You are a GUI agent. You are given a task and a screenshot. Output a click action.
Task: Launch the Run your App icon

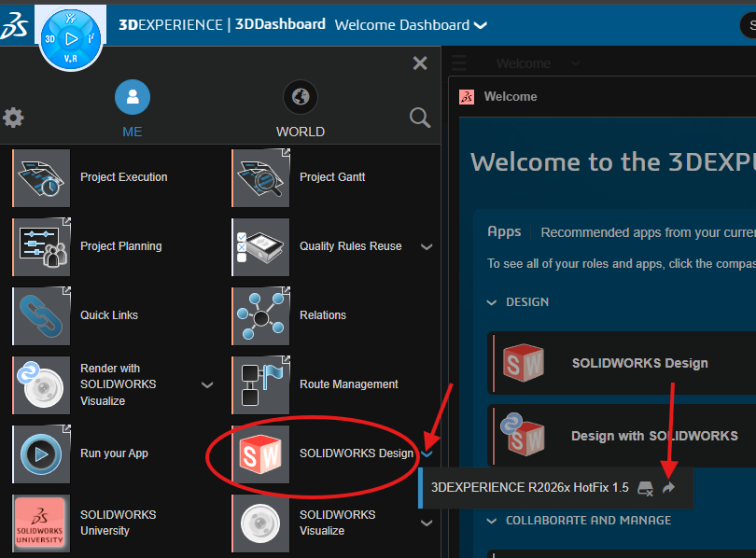(41, 454)
